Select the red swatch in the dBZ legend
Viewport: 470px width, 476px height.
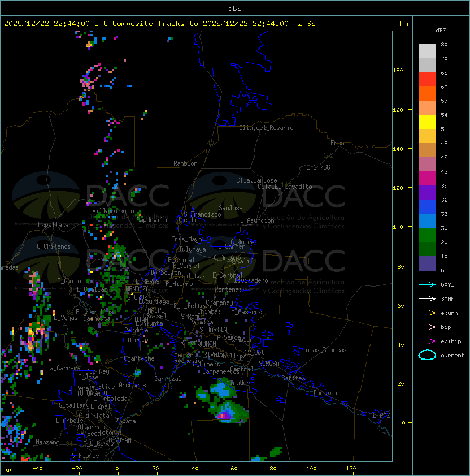pyautogui.click(x=427, y=80)
